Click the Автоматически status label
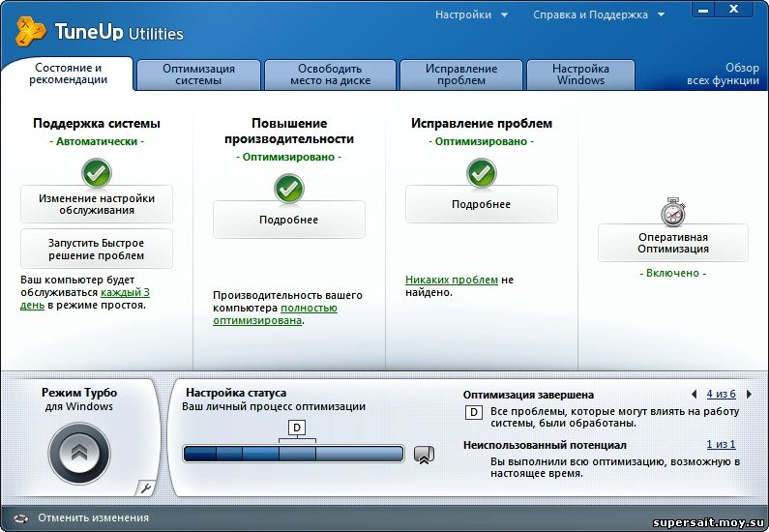The height and width of the screenshot is (532, 769). 97,141
